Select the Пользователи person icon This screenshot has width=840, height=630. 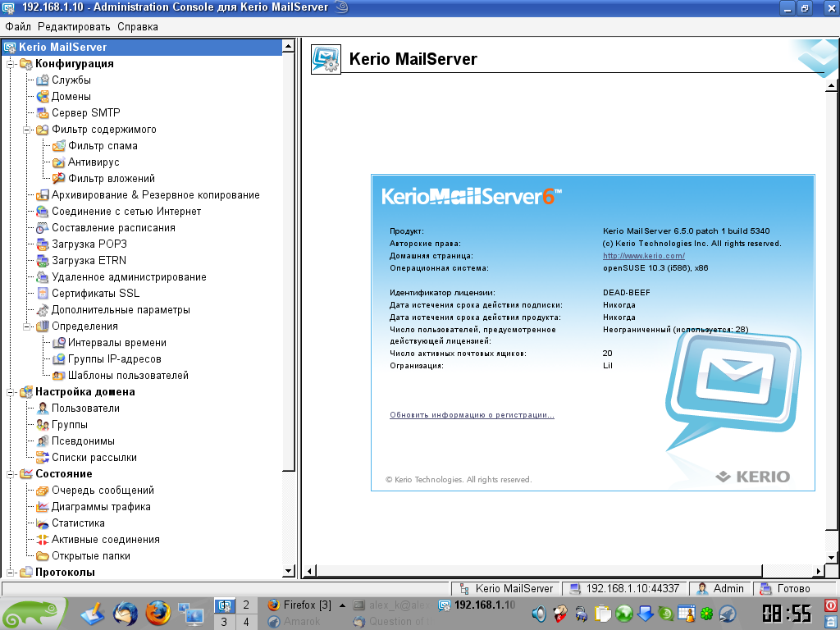(43, 409)
